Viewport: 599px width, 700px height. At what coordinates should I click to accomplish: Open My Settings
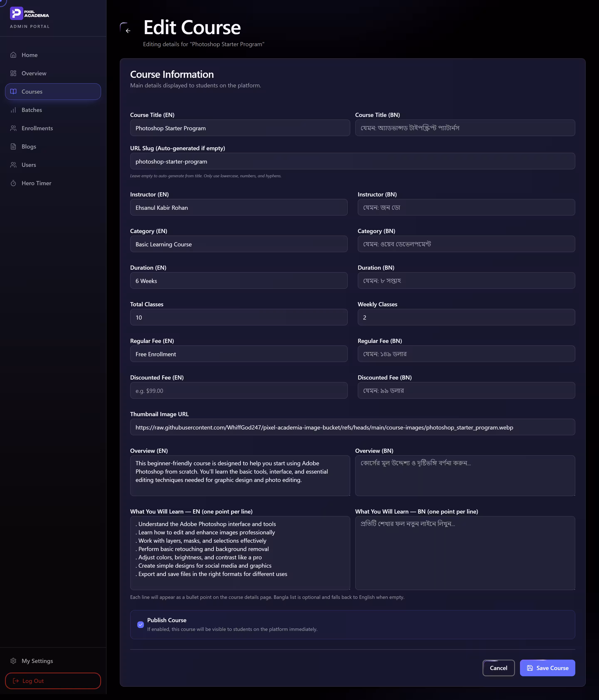click(53, 661)
